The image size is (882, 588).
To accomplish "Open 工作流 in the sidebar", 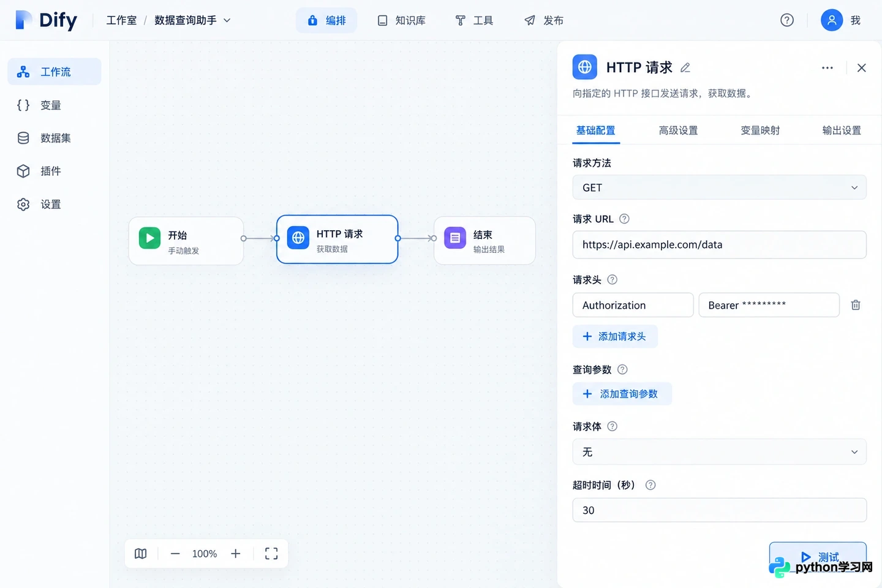I will (x=55, y=72).
